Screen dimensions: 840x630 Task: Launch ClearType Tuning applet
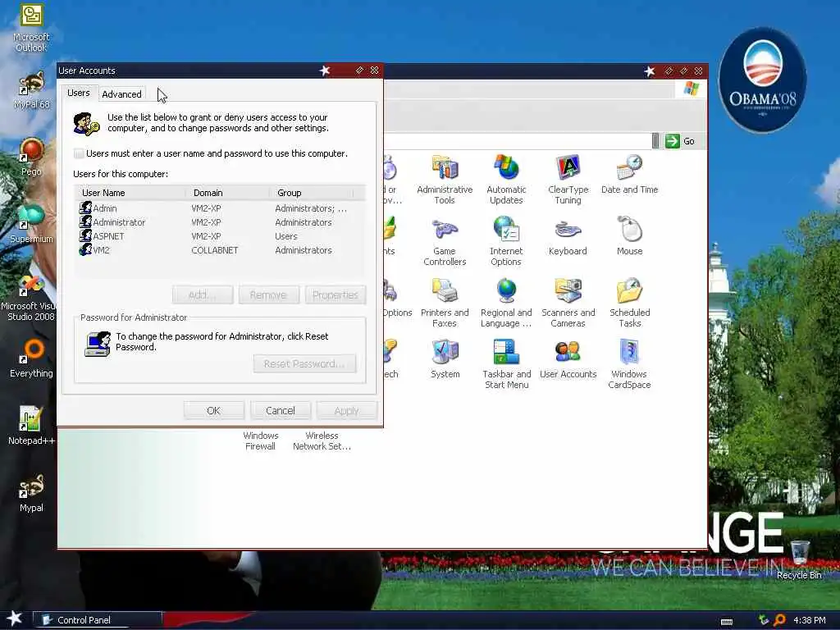pyautogui.click(x=568, y=180)
